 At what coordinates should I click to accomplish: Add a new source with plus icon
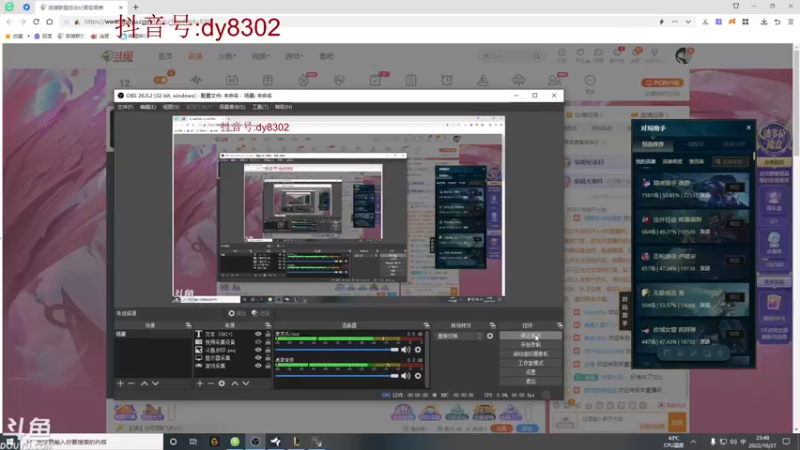click(200, 383)
